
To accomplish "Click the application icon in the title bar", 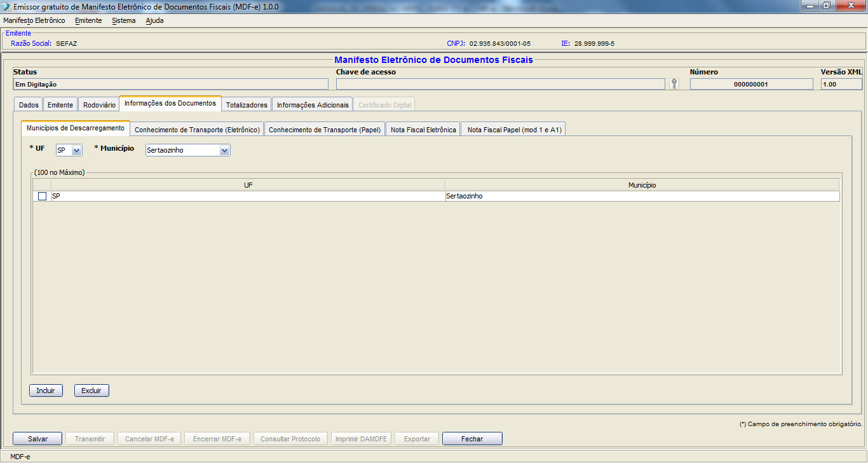I will point(6,6).
